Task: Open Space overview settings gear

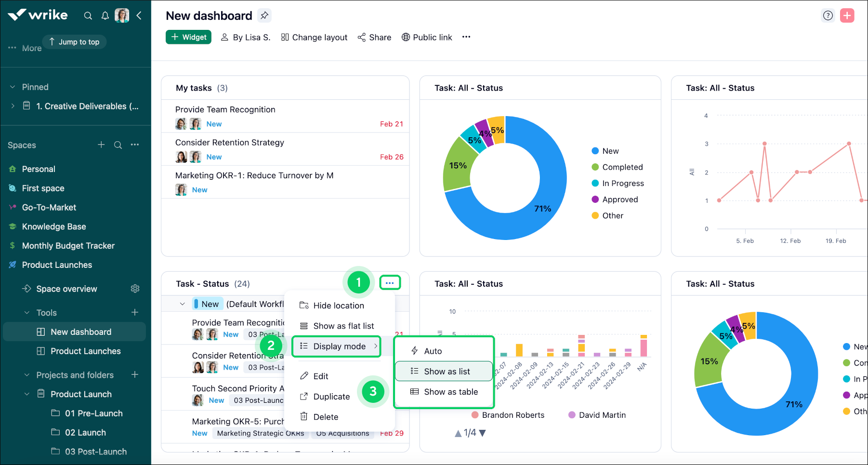Action: [135, 289]
